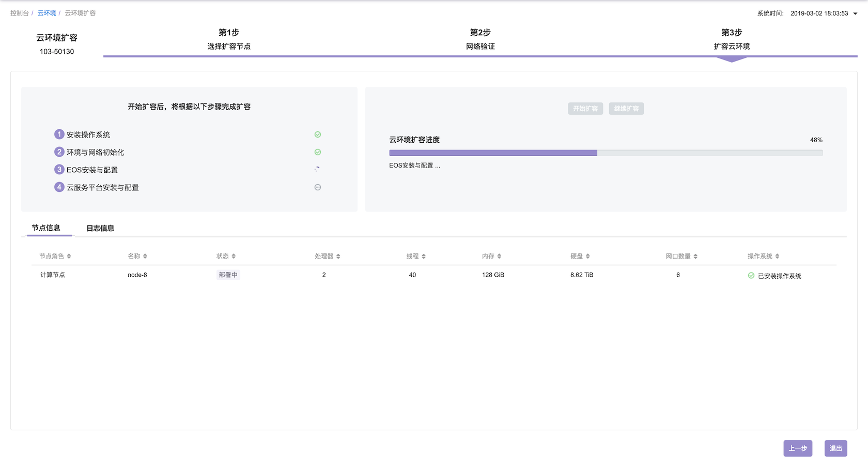Click the step number 4 circle badge
868x467 pixels.
tap(59, 187)
